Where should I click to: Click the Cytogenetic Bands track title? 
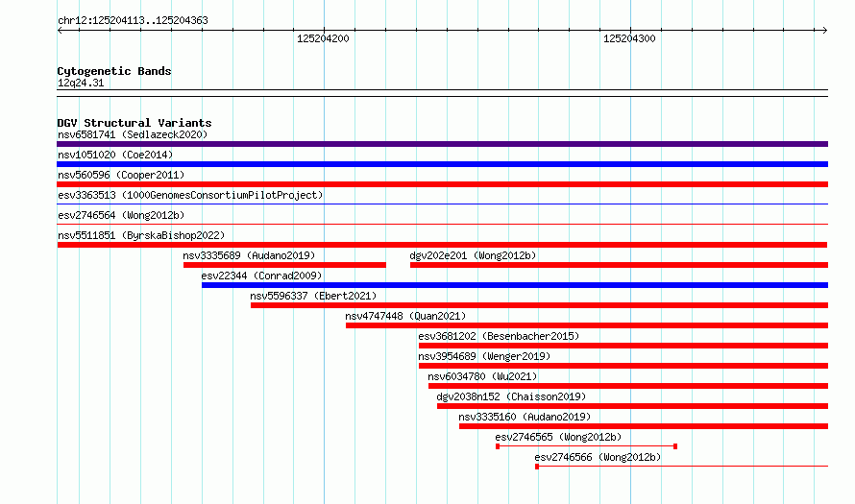114,71
